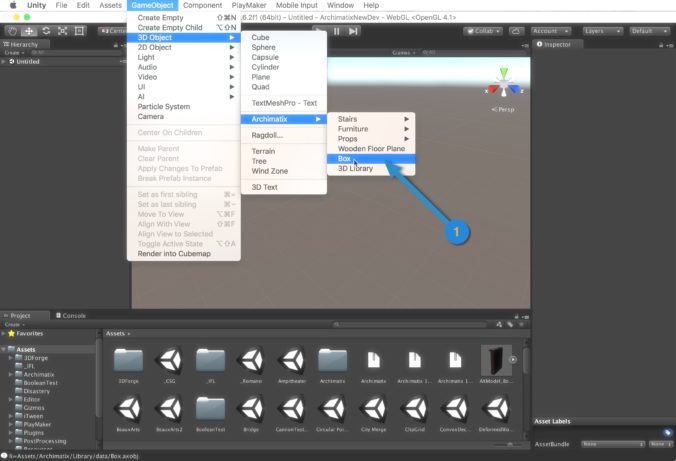Click the Assets breadcrumb path
Viewport: 676px width, 461px height.
tap(115, 333)
